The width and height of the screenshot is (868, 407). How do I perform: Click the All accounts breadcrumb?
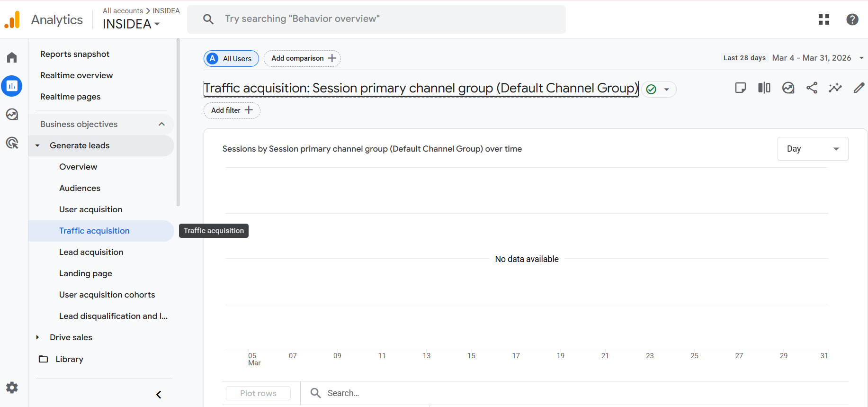(123, 10)
